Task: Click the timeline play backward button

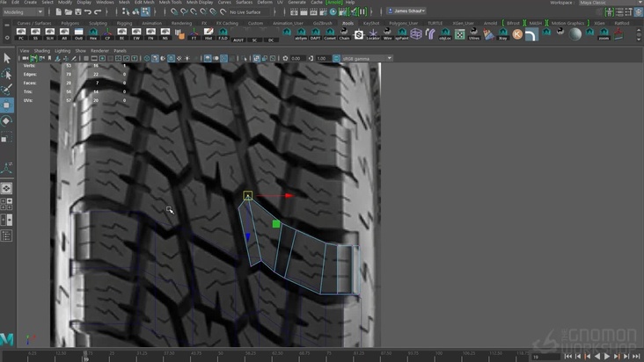Action: [597, 357]
